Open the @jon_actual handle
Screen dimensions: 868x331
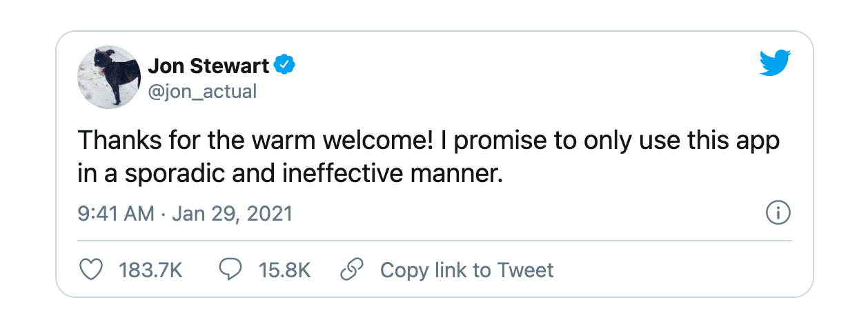202,90
